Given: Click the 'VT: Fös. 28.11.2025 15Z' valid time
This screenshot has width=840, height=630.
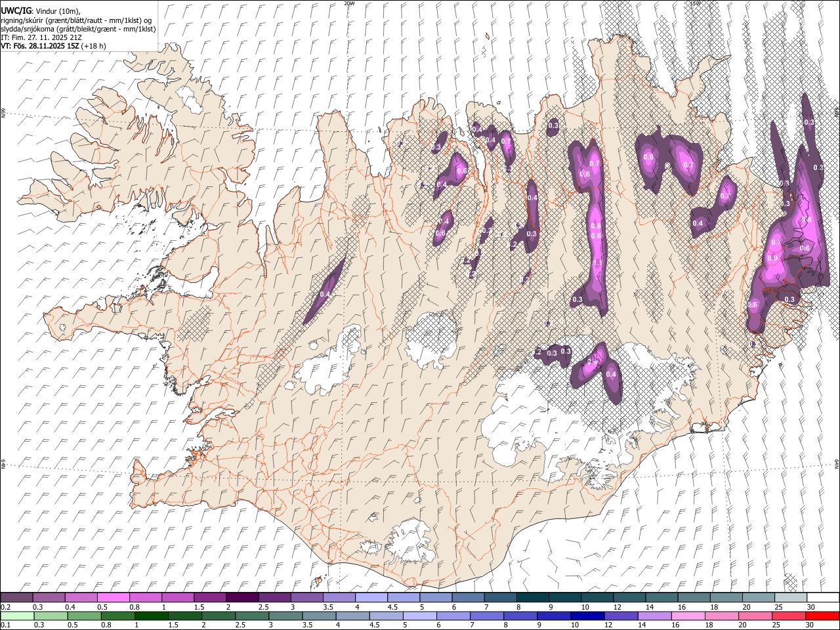Looking at the screenshot, I should [39, 46].
